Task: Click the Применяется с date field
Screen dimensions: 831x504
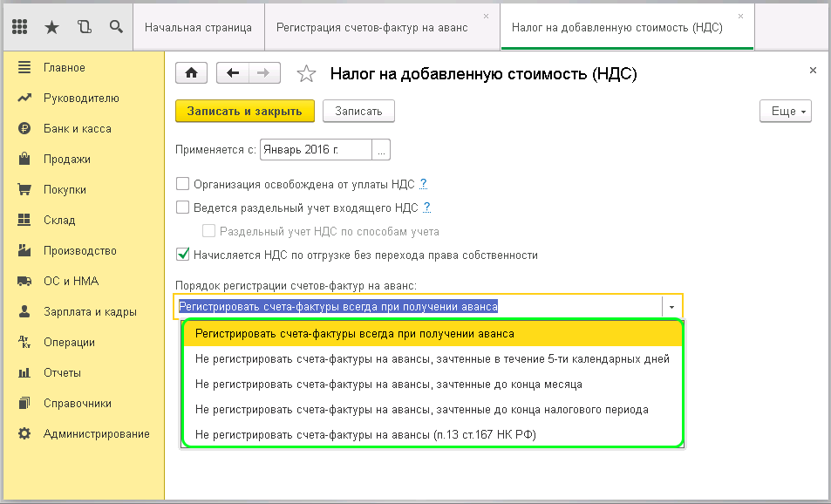Action: (315, 150)
